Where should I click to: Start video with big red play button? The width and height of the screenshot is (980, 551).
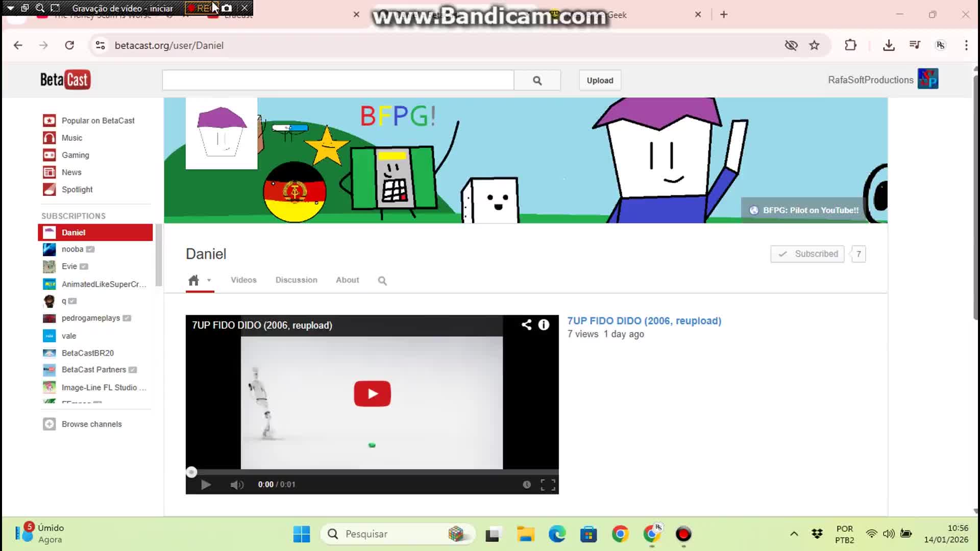pyautogui.click(x=372, y=394)
